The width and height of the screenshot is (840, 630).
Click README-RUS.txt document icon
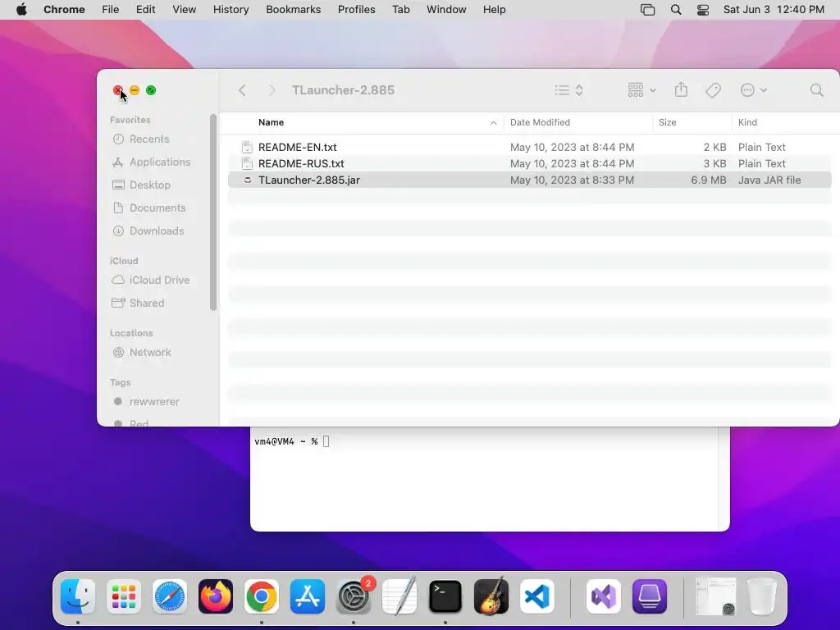point(247,163)
